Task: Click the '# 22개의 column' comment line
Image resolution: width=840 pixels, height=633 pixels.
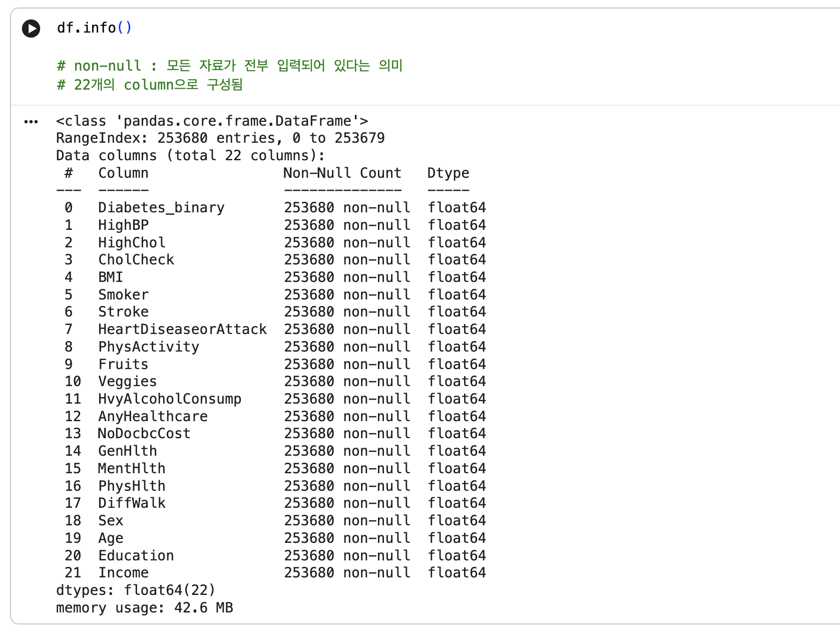Action: coord(150,85)
